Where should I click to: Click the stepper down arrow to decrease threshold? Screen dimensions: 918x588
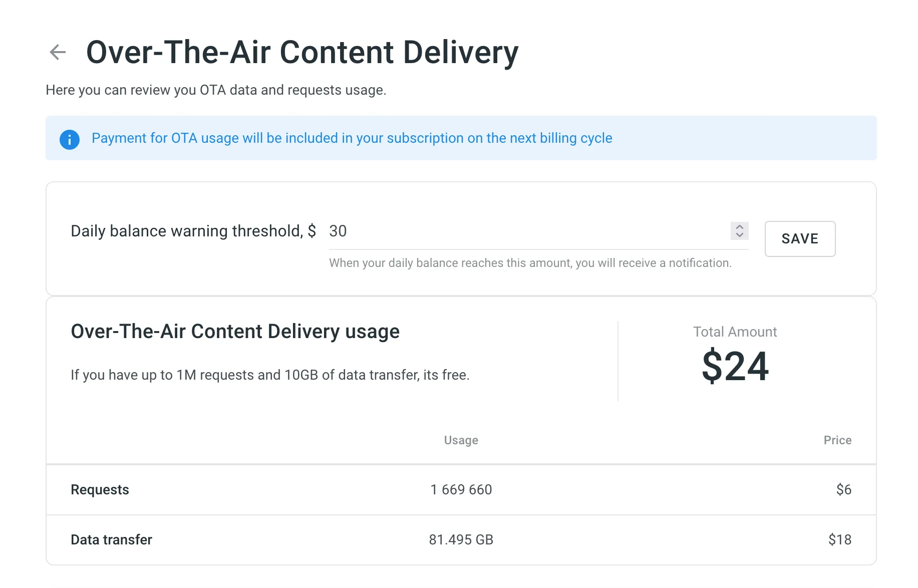tap(740, 235)
